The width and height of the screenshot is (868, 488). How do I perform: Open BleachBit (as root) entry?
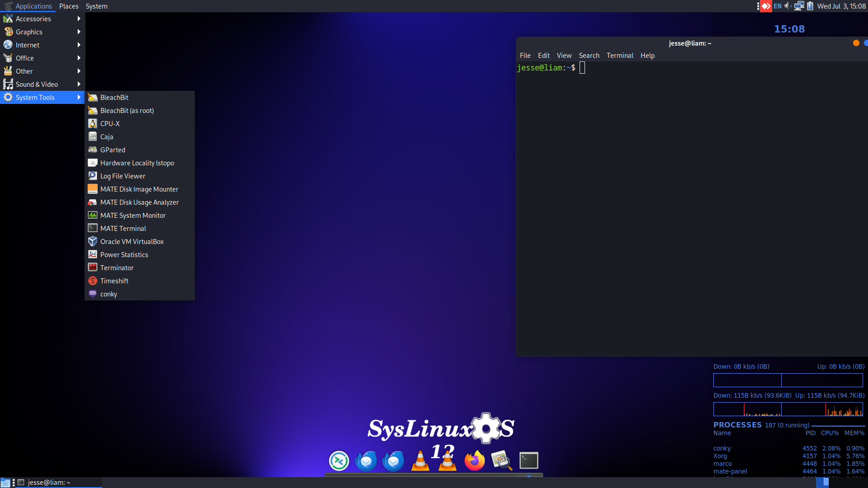(x=140, y=111)
